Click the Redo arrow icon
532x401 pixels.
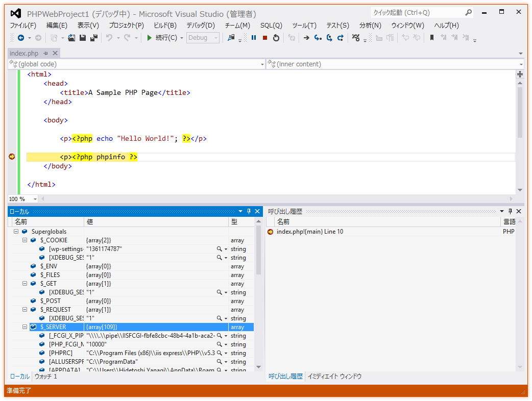coord(127,38)
